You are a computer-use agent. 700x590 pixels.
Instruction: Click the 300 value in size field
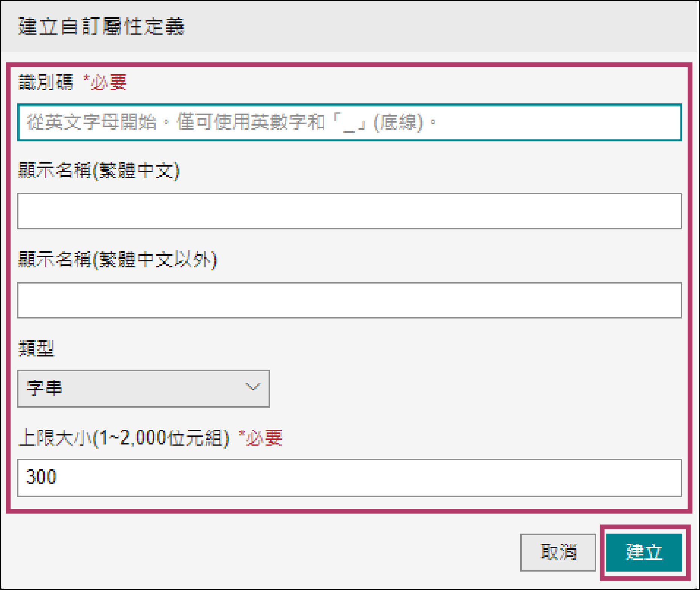(x=41, y=477)
